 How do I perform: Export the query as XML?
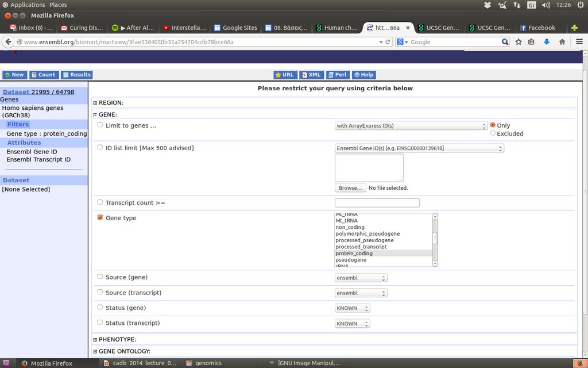312,75
